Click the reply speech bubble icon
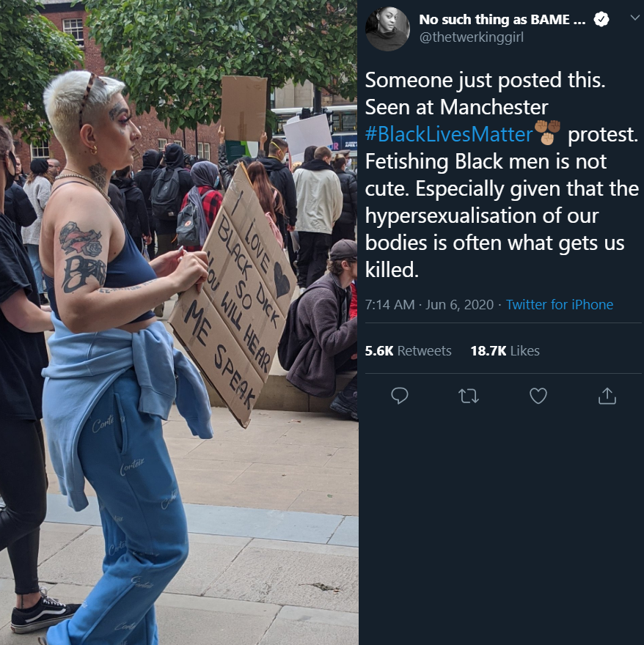 [x=400, y=396]
